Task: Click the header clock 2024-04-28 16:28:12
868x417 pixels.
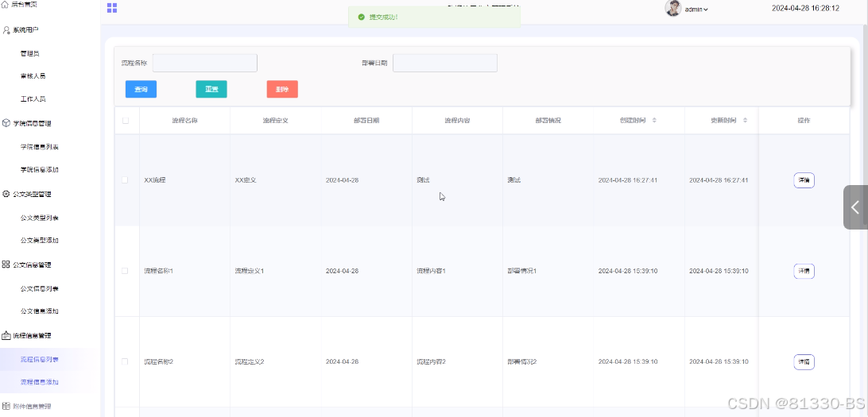Action: [805, 8]
